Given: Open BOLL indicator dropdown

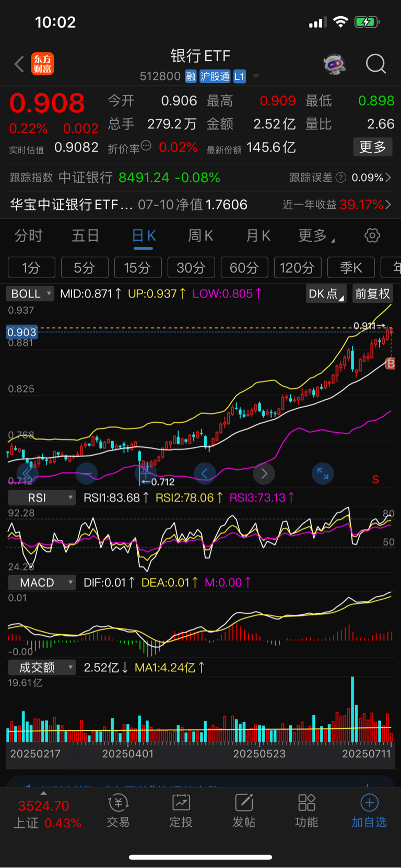Looking at the screenshot, I should (x=30, y=293).
